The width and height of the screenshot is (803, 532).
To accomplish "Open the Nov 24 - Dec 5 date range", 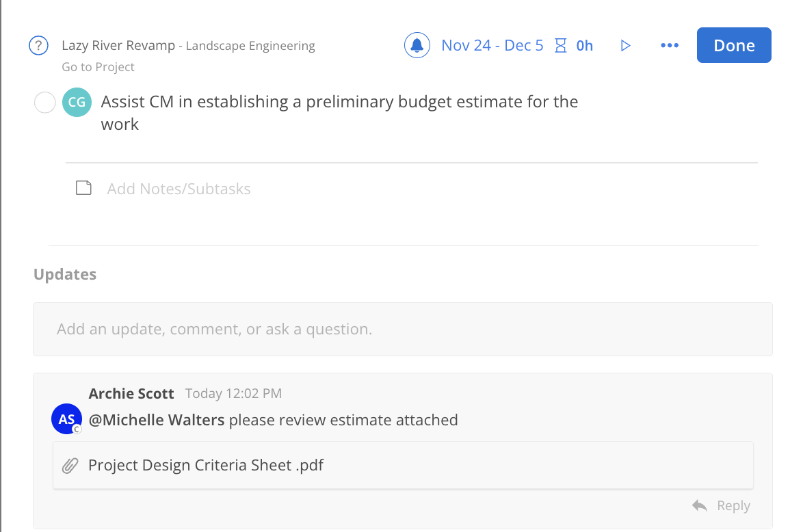I will 492,46.
